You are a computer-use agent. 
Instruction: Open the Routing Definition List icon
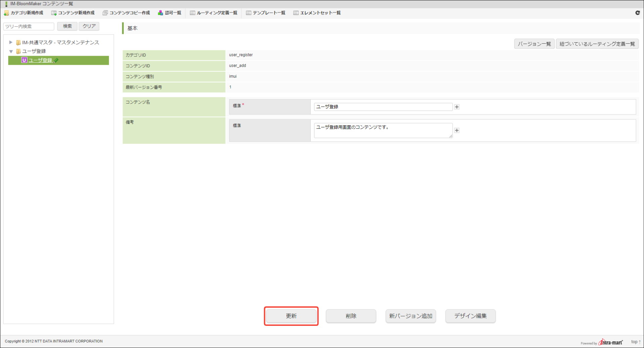192,13
